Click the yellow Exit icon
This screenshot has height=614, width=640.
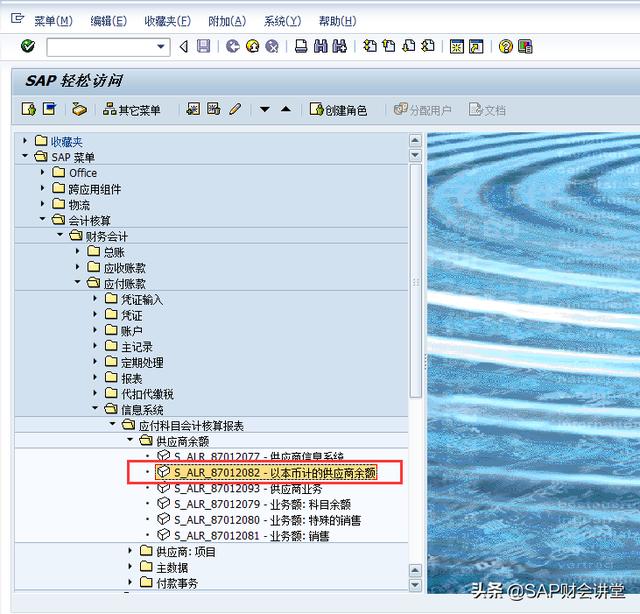(253, 46)
